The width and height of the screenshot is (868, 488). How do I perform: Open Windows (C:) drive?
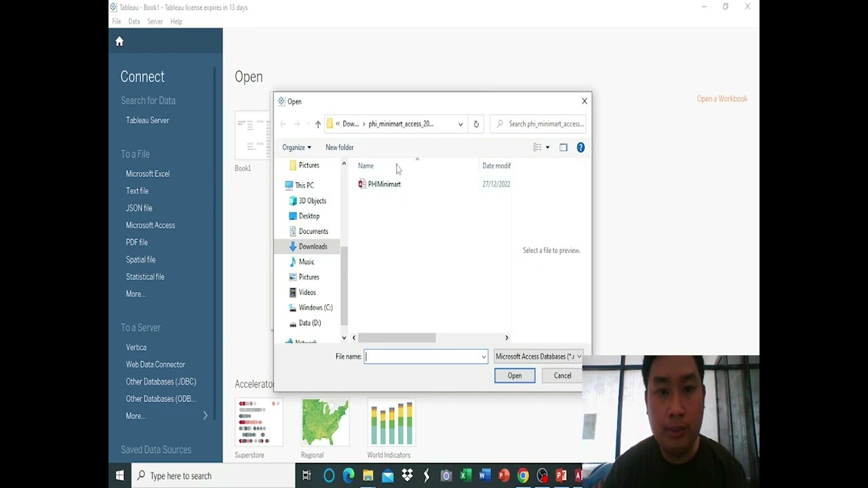tap(315, 308)
